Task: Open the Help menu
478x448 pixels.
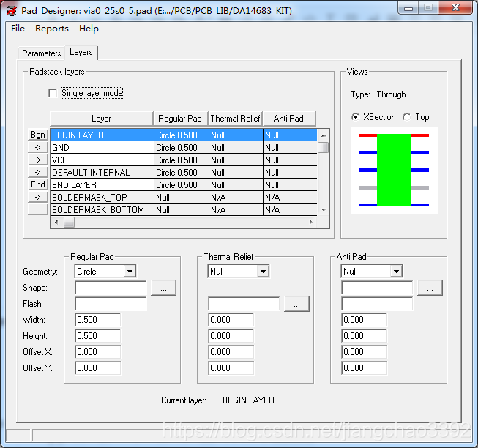Action: [x=89, y=29]
